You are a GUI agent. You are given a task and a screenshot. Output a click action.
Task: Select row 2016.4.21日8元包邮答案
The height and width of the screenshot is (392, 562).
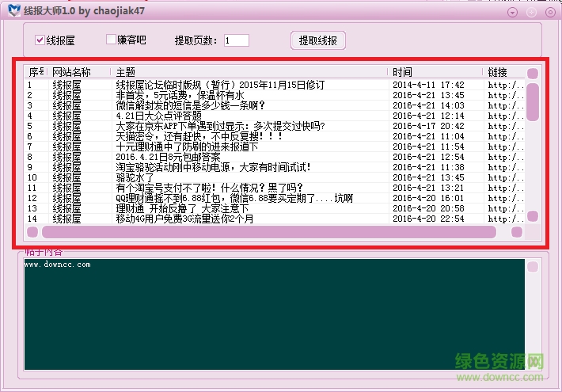275,157
